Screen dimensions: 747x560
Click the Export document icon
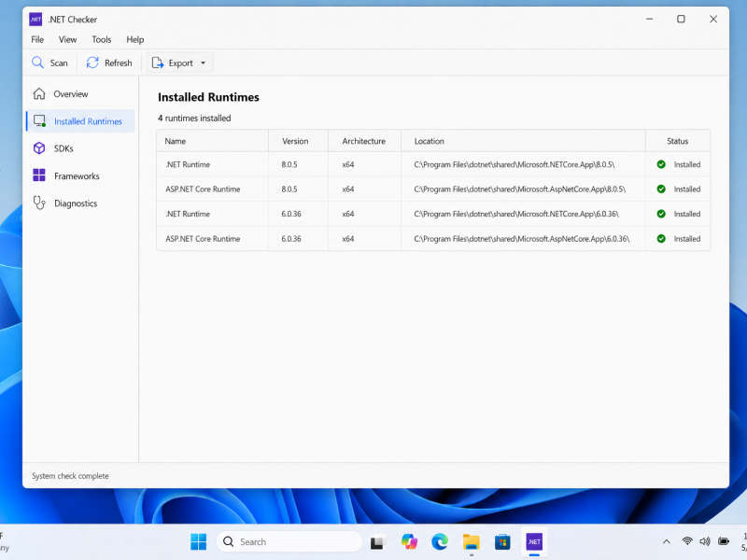[157, 63]
